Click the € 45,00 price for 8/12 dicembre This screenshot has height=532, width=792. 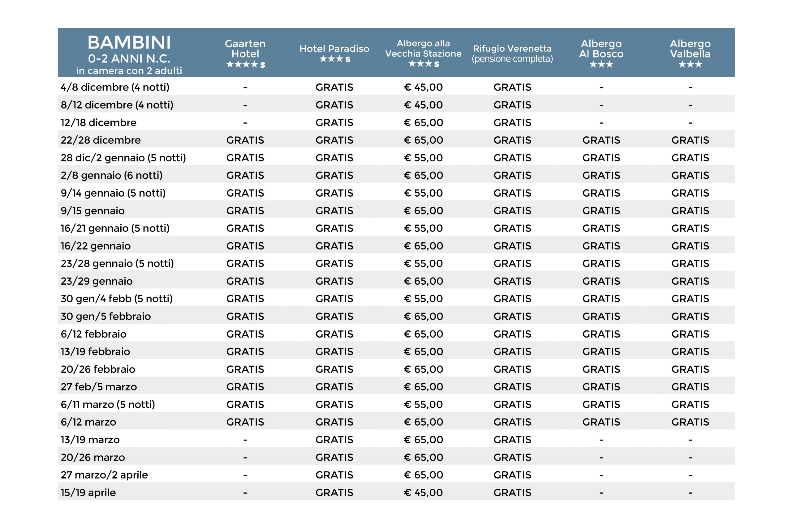423,105
